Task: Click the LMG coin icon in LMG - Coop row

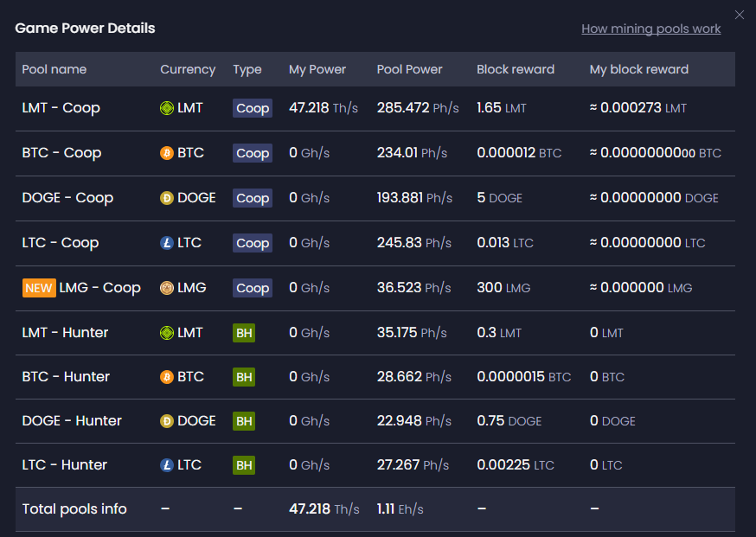Action: click(167, 288)
